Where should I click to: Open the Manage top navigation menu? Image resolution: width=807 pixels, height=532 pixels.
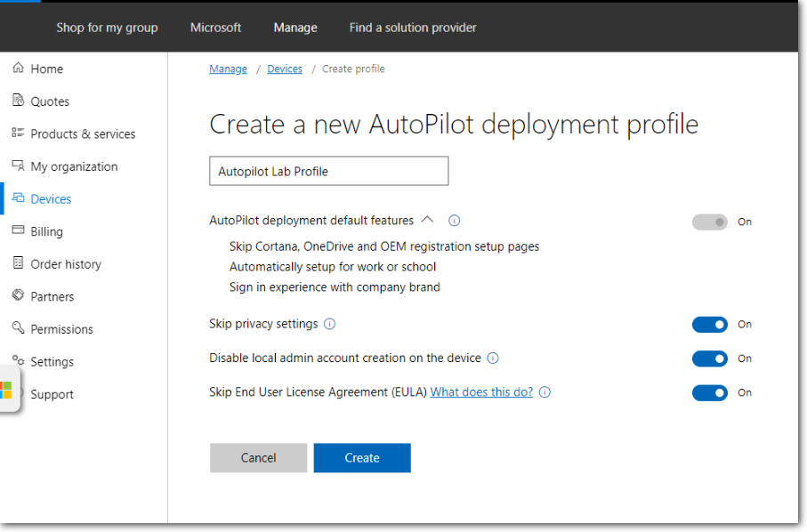[295, 28]
